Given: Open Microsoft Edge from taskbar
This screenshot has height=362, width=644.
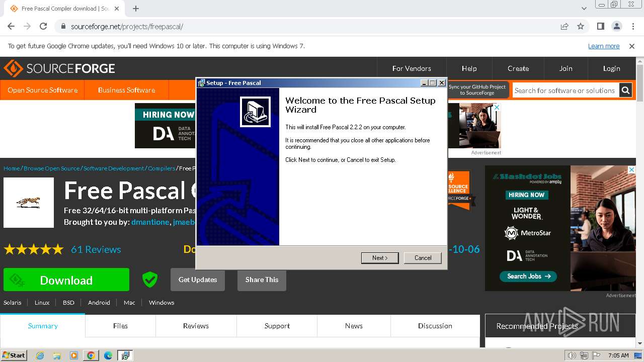Looking at the screenshot, I should [108, 355].
